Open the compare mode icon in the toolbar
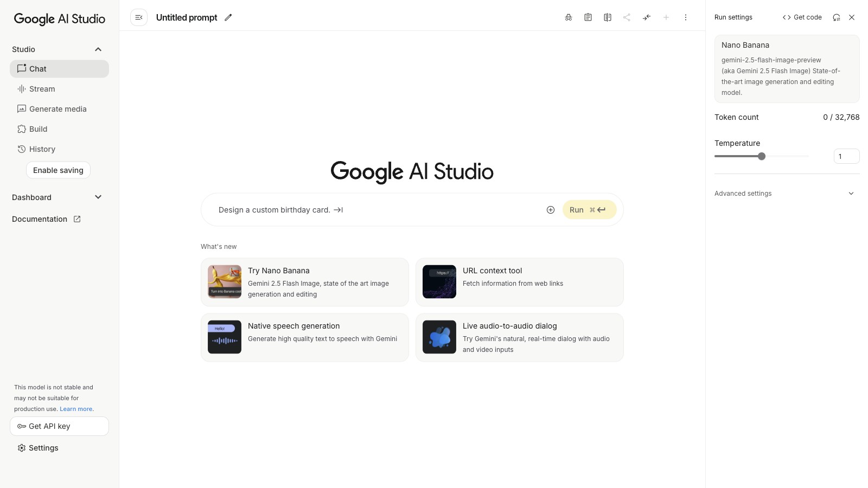The image size is (868, 488). (x=608, y=17)
